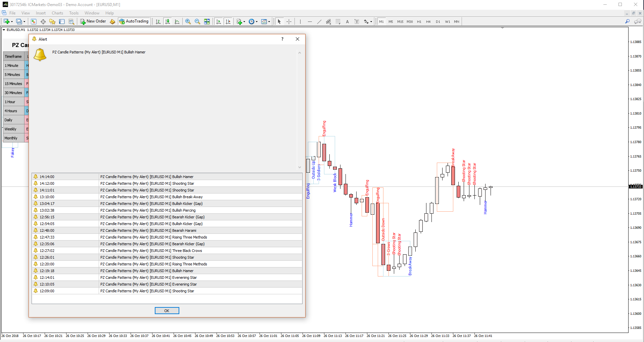Expand the New Chart dropdown arrow
644x342 pixels.
point(12,22)
